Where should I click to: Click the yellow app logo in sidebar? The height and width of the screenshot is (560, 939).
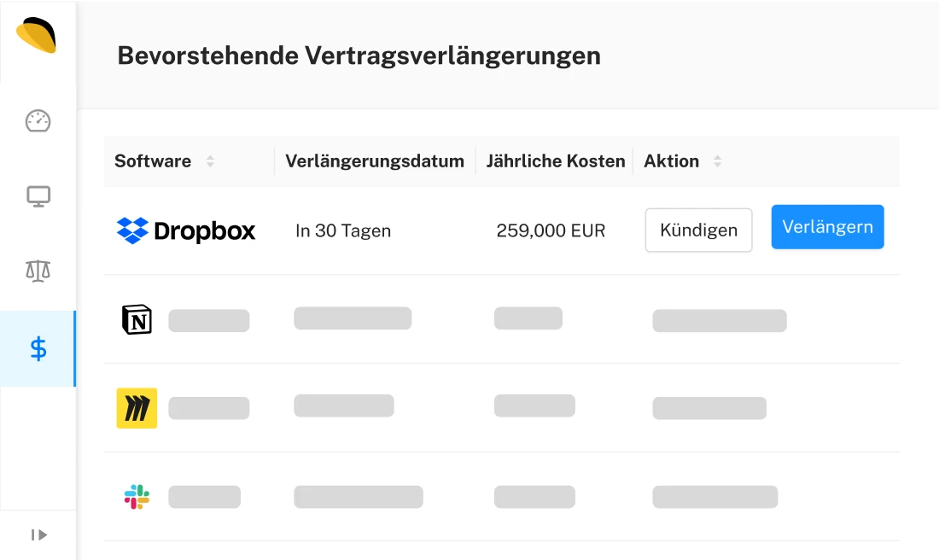point(37,36)
